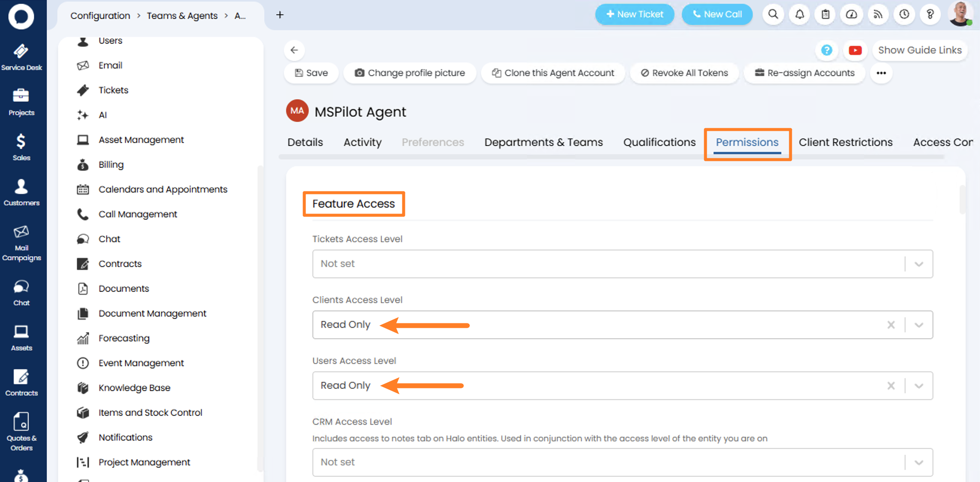
Task: Open the dashboard gauge icon
Action: 851,14
